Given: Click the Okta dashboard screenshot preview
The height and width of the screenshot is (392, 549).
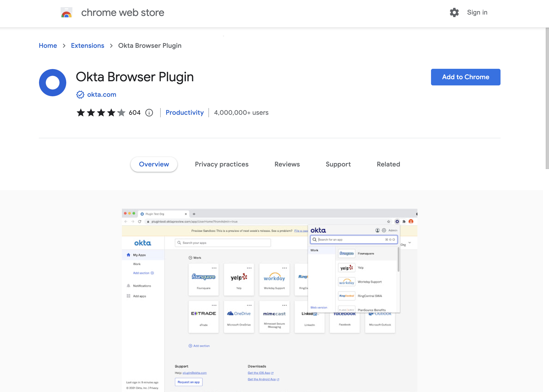Looking at the screenshot, I should [x=269, y=299].
